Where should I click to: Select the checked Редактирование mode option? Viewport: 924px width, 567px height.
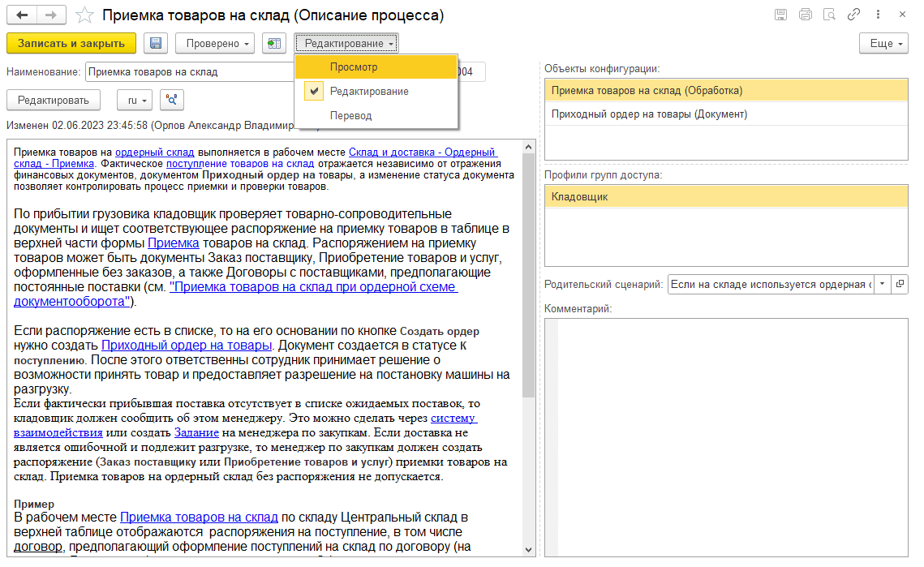(x=368, y=92)
